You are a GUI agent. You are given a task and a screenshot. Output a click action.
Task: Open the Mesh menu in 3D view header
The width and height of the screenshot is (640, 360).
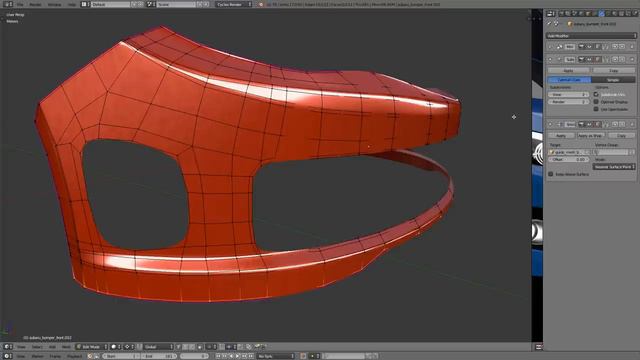tap(66, 347)
